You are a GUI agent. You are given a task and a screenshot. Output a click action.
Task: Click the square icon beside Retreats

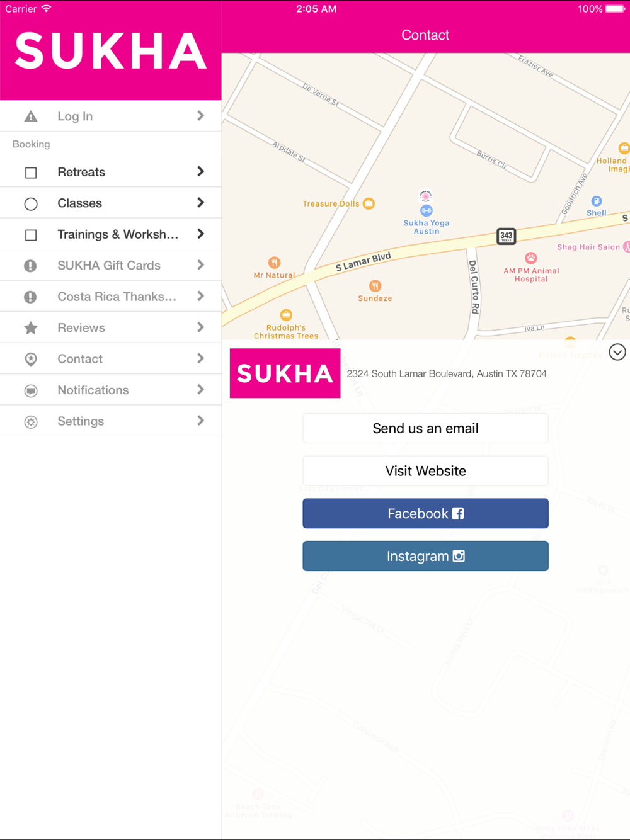(x=30, y=173)
